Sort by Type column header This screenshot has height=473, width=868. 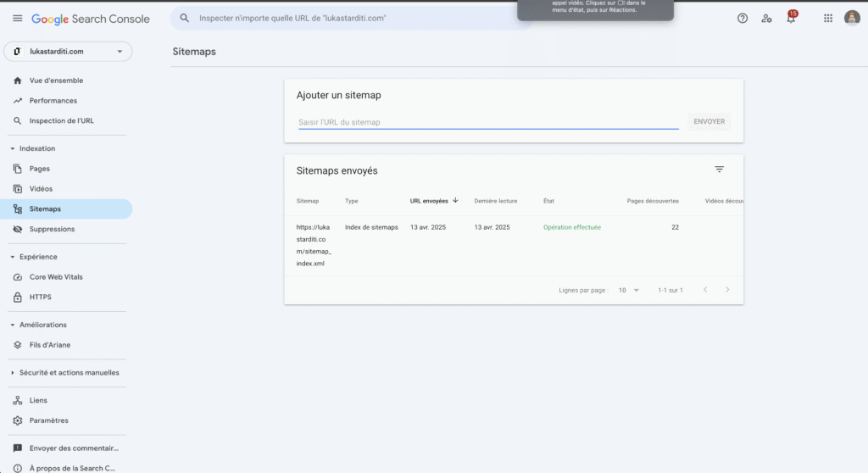[352, 201]
